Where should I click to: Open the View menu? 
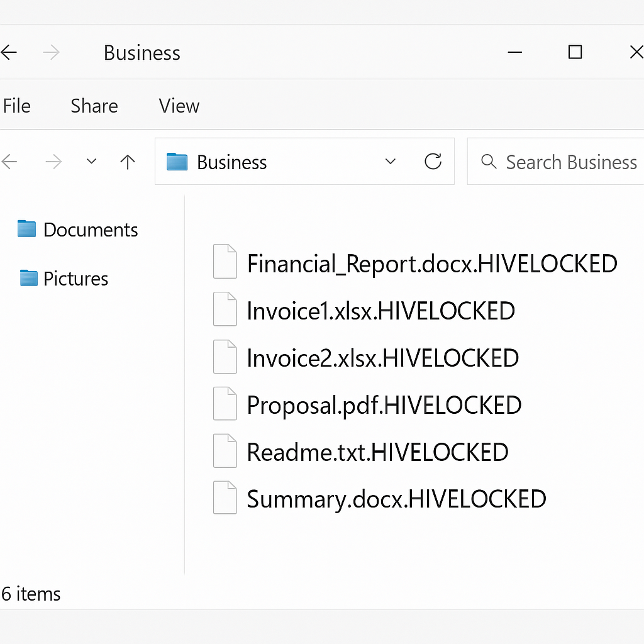179,106
